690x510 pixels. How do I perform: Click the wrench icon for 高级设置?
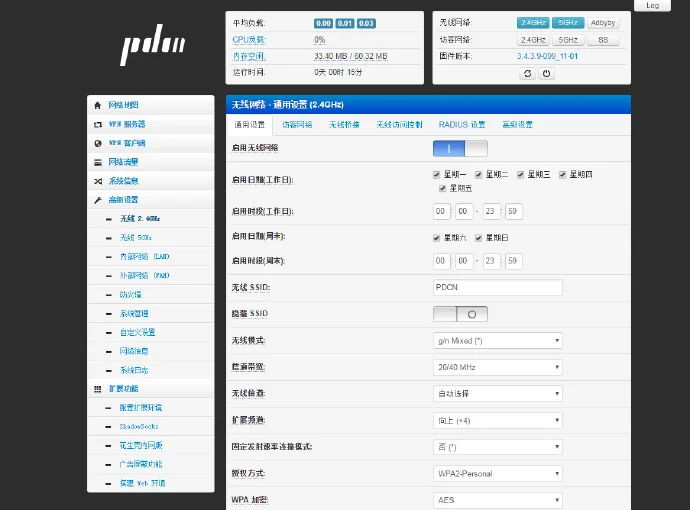coord(98,200)
